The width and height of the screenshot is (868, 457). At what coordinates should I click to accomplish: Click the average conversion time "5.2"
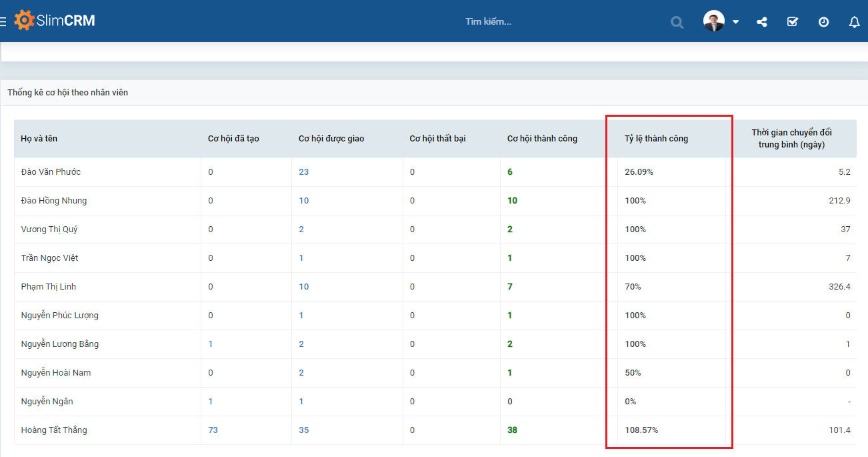coord(845,172)
